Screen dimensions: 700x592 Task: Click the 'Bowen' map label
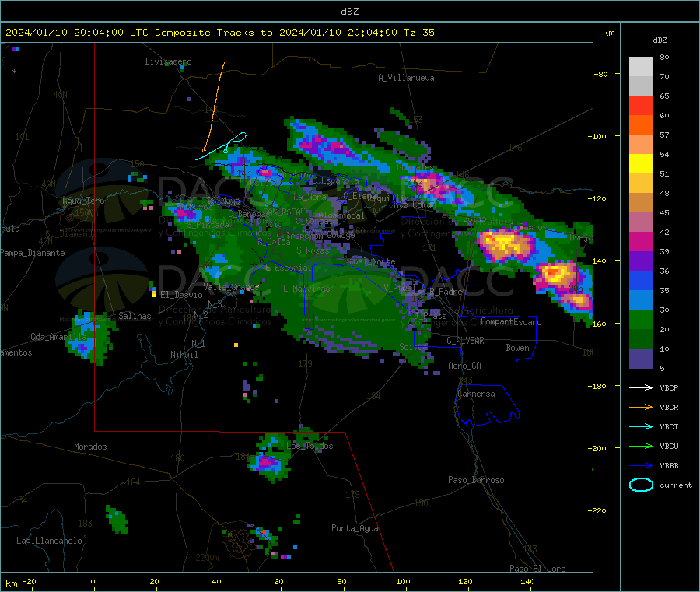517,348
